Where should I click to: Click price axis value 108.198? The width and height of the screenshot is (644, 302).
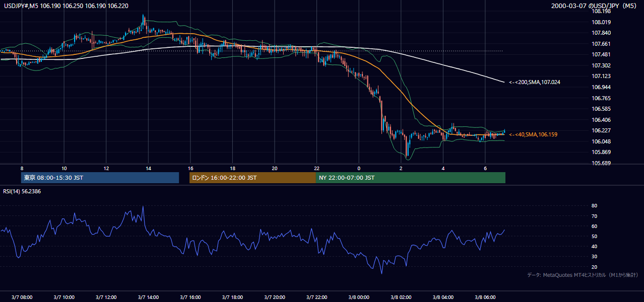(x=602, y=11)
